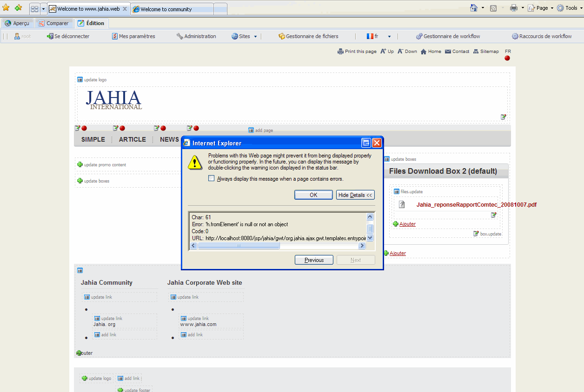Screen dimensions: 584x392
Task: Click the edit icon above the SIMPLE menu
Action: click(x=78, y=128)
